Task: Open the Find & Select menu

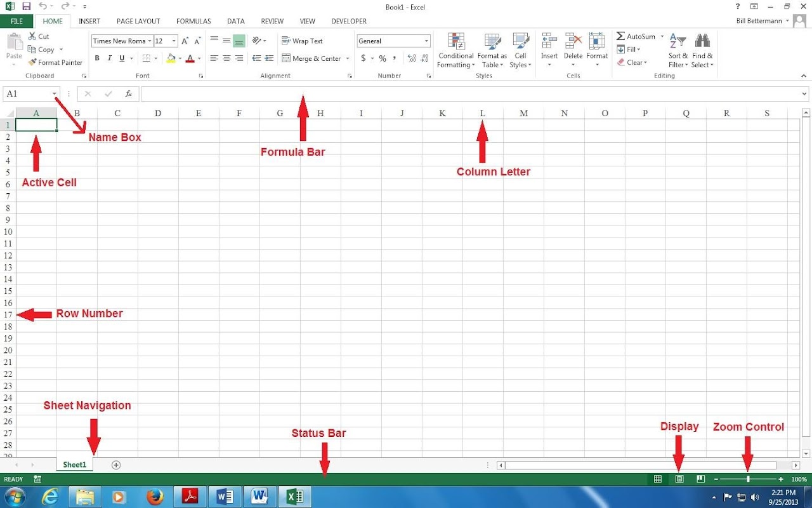Action: pyautogui.click(x=702, y=51)
